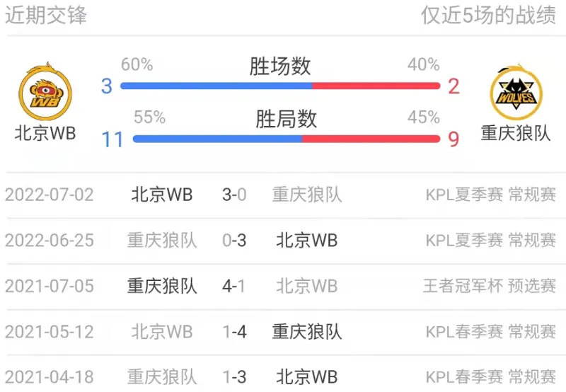This screenshot has width=566, height=392.
Task: Tap 重庆狼队 team name under right logo
Action: point(516,133)
